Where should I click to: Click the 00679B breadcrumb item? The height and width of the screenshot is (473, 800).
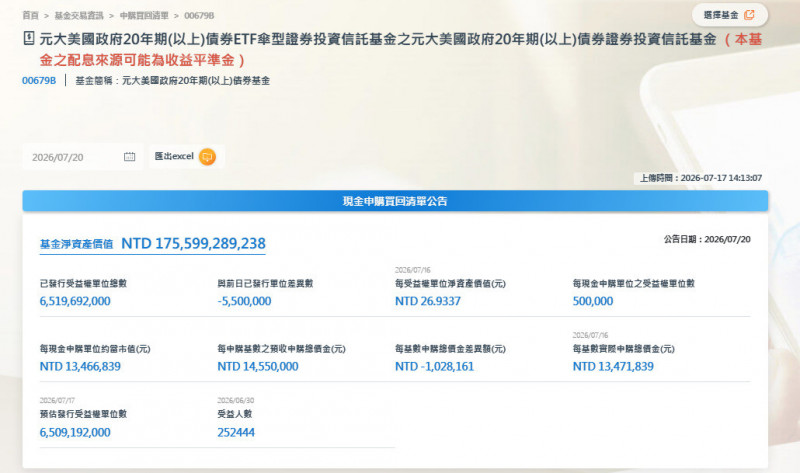[x=199, y=15]
